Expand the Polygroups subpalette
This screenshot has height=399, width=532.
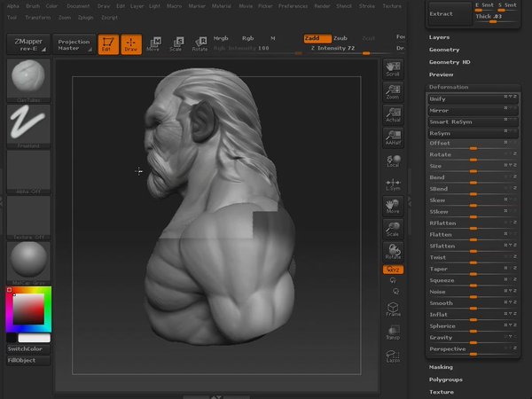[445, 379]
